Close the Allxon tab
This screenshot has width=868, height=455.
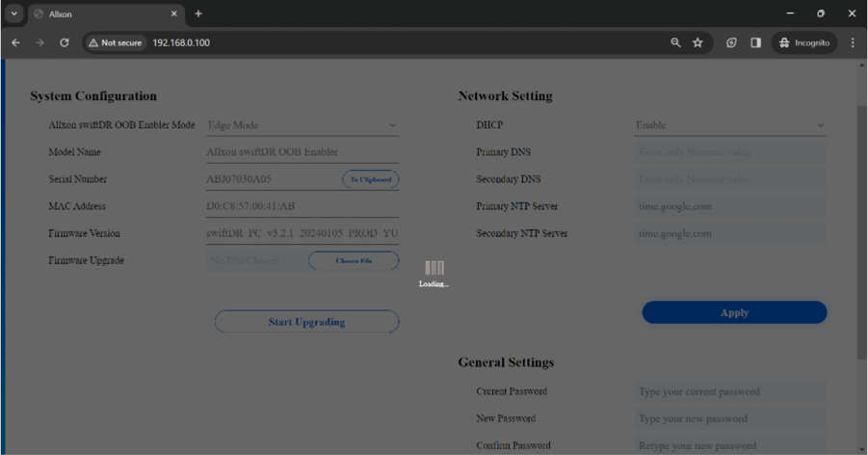coord(173,13)
